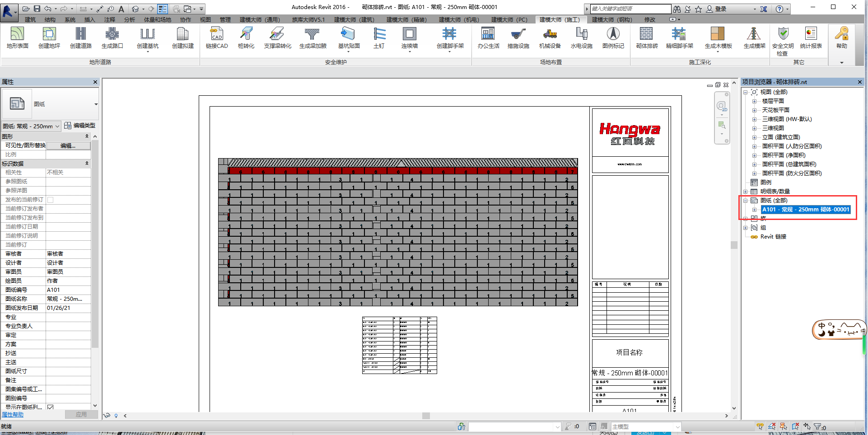Open the 帮助 help tool
The height and width of the screenshot is (435, 868).
(x=841, y=38)
